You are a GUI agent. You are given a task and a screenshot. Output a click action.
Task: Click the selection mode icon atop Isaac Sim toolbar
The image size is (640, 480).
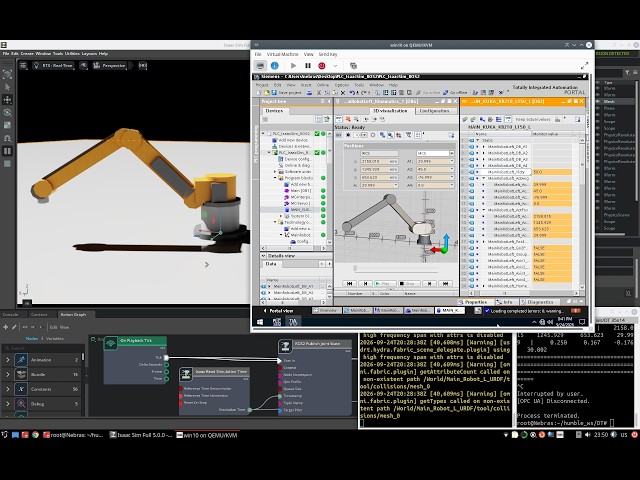7,74
